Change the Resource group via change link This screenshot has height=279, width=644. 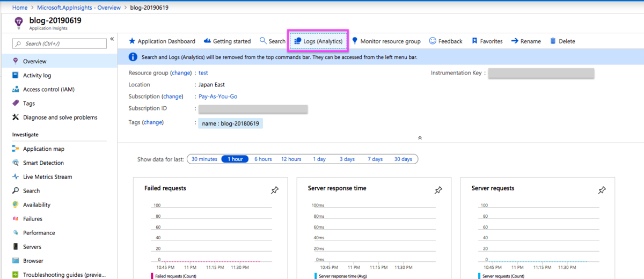pyautogui.click(x=181, y=72)
